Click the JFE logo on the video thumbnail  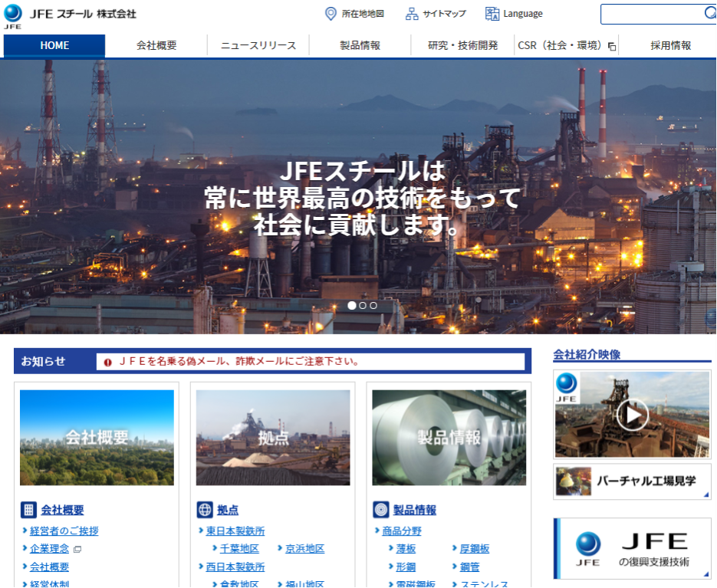[566, 387]
